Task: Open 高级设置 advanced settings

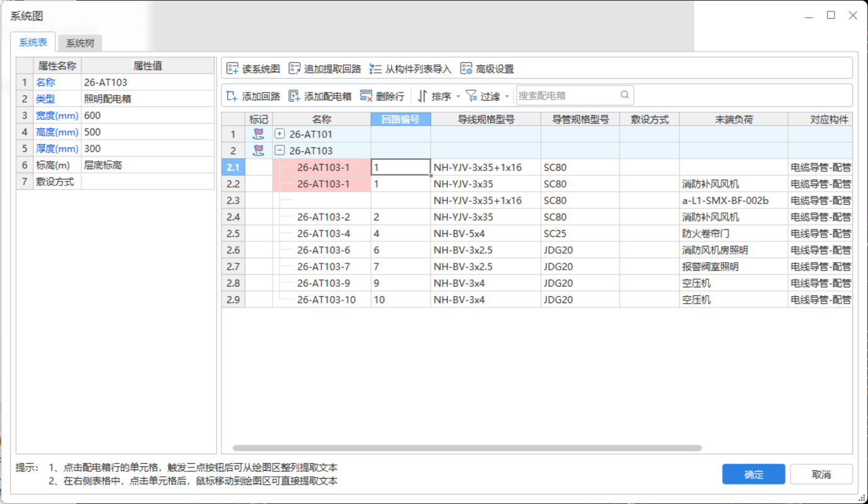Action: click(487, 69)
